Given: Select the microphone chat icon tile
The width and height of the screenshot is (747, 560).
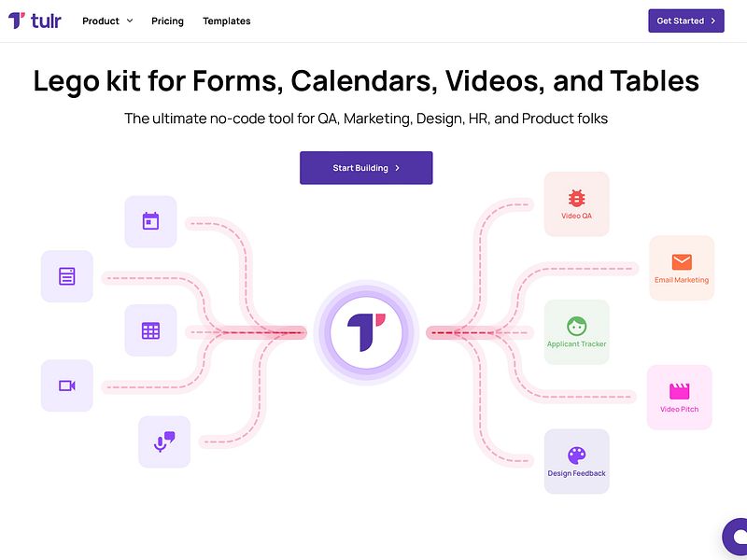Looking at the screenshot, I should (x=164, y=441).
